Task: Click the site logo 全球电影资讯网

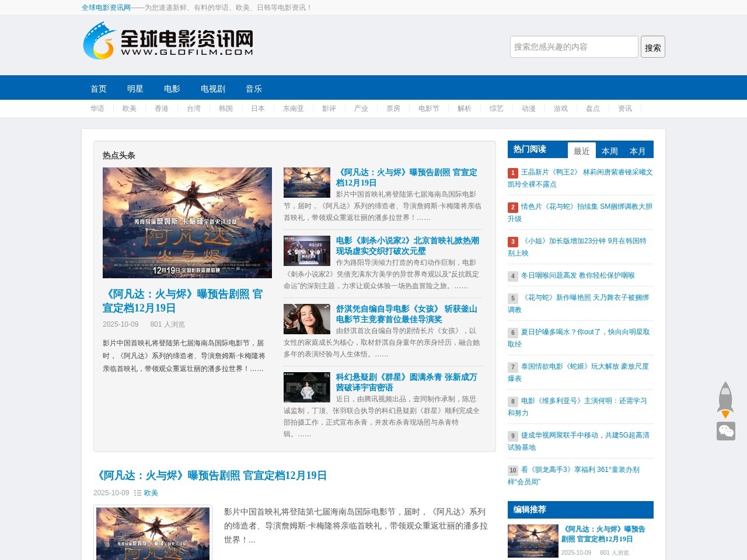Action: coord(169,41)
